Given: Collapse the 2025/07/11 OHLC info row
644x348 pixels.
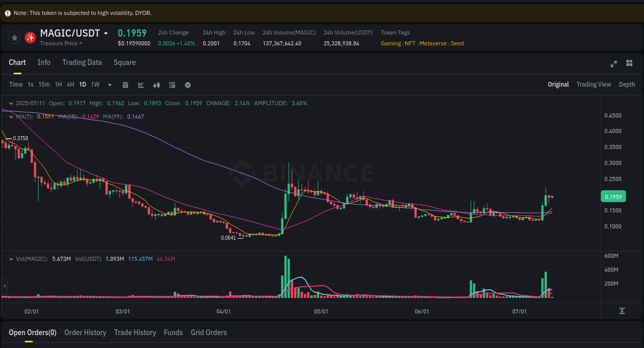Looking at the screenshot, I should [11, 103].
